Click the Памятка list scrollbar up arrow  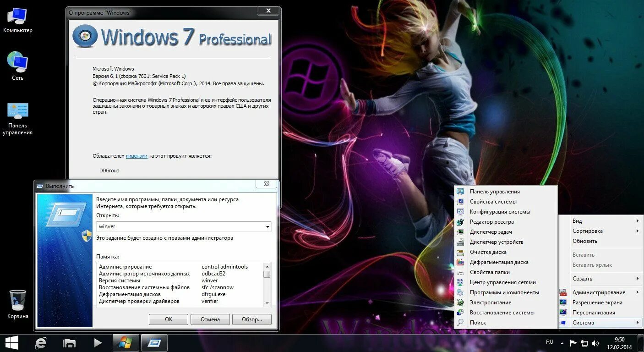click(267, 266)
